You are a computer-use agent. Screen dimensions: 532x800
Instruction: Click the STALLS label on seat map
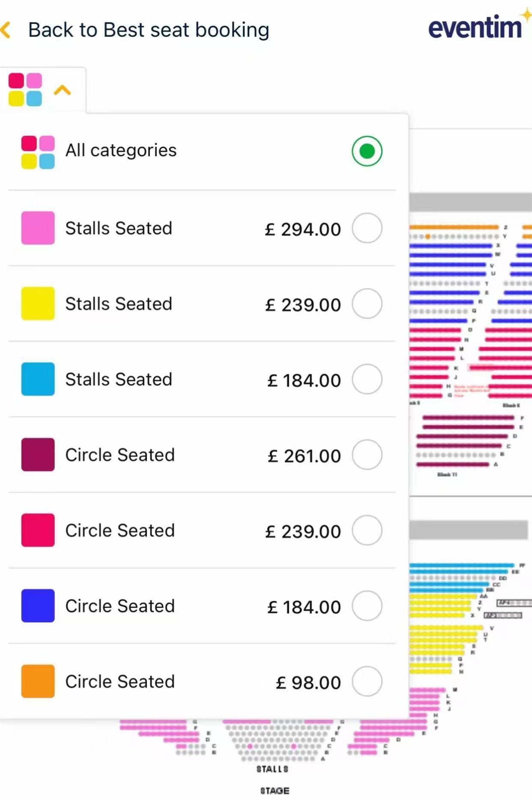pos(272,769)
